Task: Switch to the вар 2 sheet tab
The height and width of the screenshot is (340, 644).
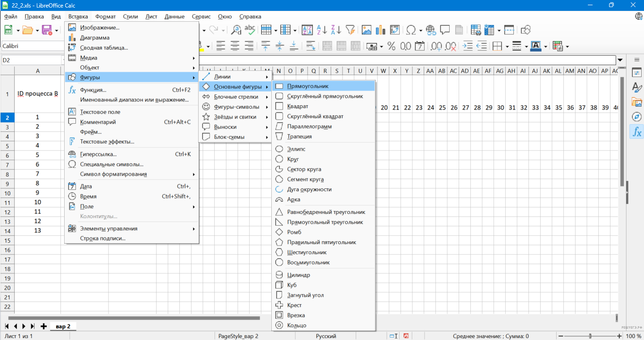Action: tap(63, 326)
